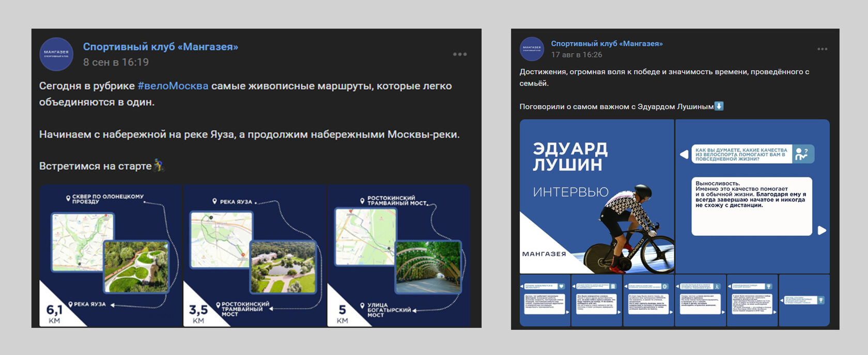Open the '17 авг в 16:26' timestamp
The image size is (868, 355).
pos(576,55)
